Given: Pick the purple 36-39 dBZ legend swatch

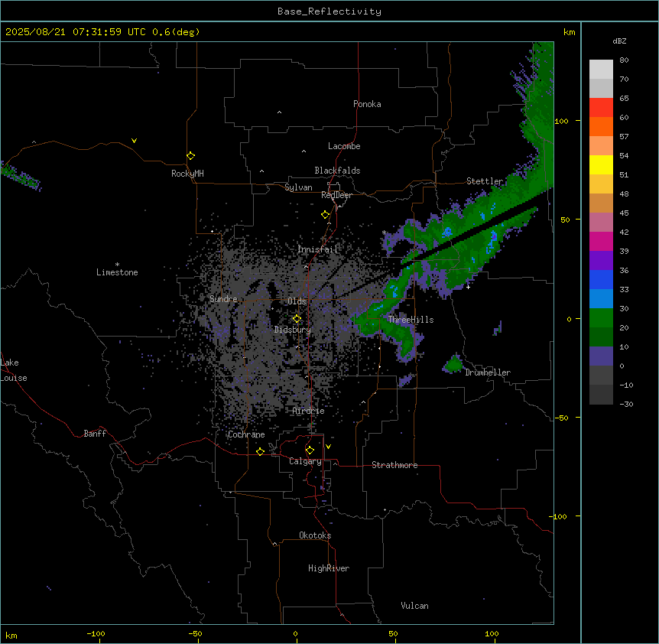Looking at the screenshot, I should [x=601, y=261].
